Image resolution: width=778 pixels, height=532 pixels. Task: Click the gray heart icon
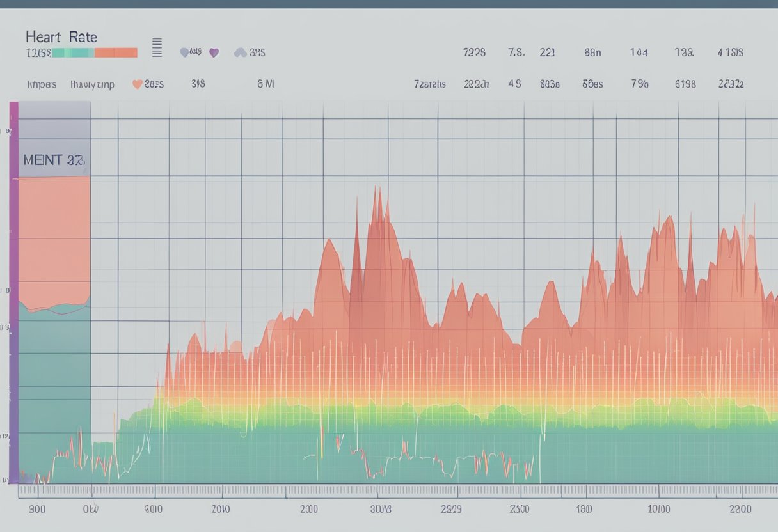coord(184,52)
